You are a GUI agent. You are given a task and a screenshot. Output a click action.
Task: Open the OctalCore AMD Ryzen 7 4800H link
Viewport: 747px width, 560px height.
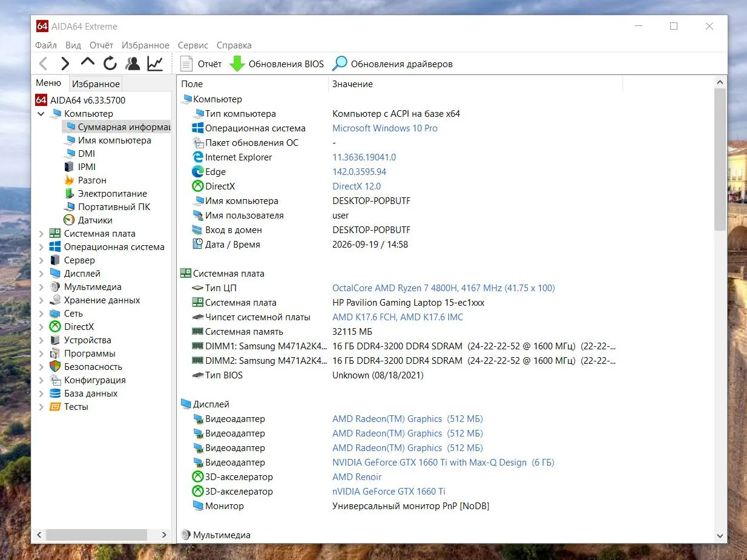pyautogui.click(x=444, y=288)
